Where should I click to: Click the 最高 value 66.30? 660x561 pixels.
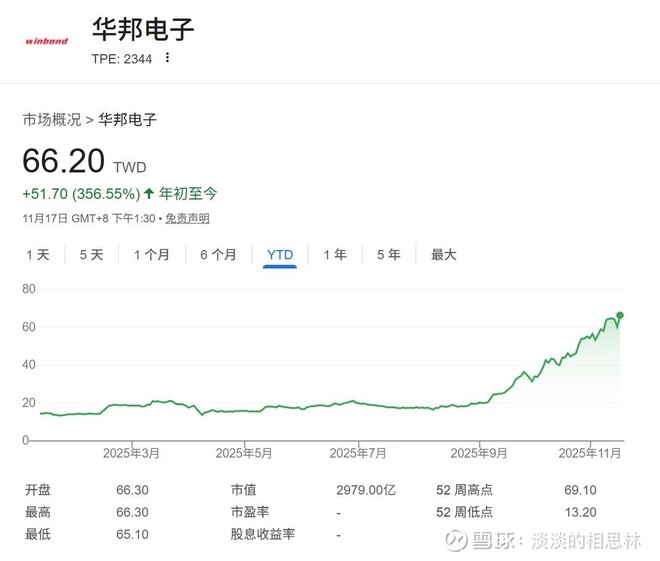coord(133,512)
